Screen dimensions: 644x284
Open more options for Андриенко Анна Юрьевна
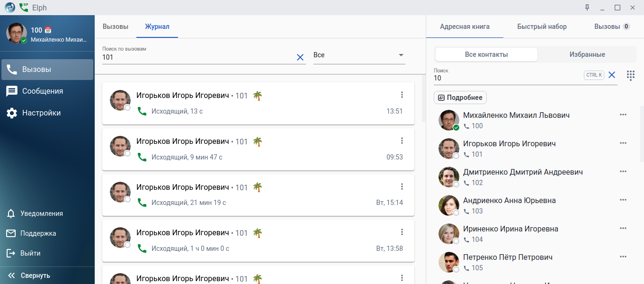point(623,200)
